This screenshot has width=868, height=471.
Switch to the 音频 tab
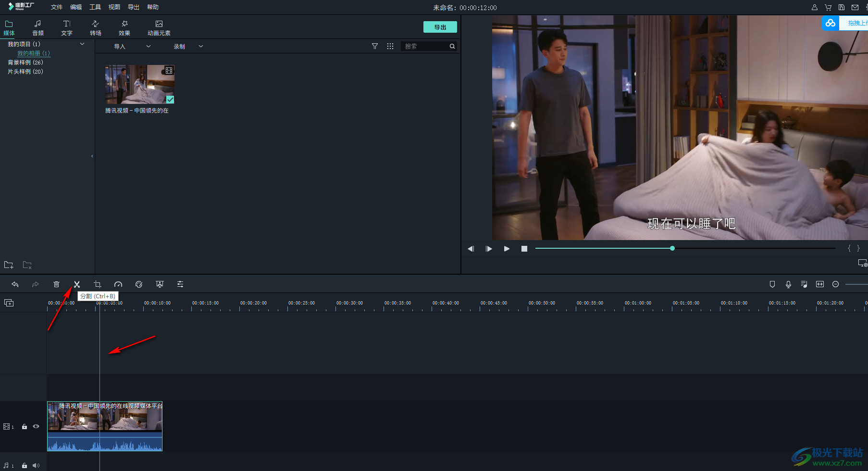38,28
